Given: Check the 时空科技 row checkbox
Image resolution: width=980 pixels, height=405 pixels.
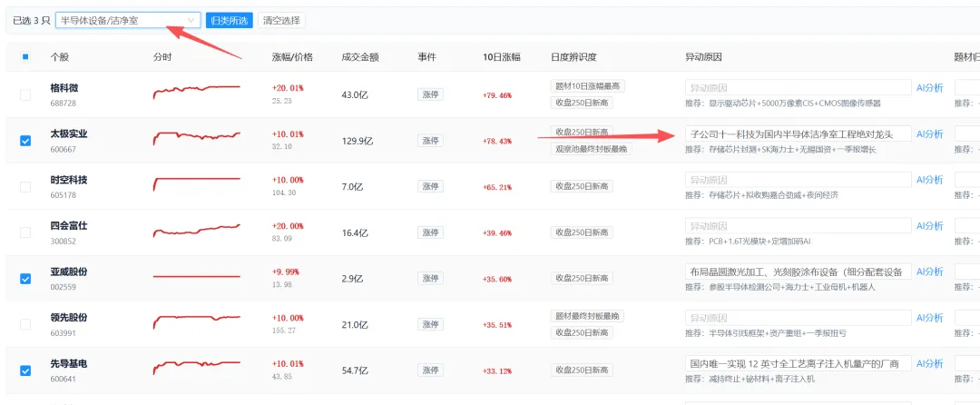Looking at the screenshot, I should (x=25, y=187).
